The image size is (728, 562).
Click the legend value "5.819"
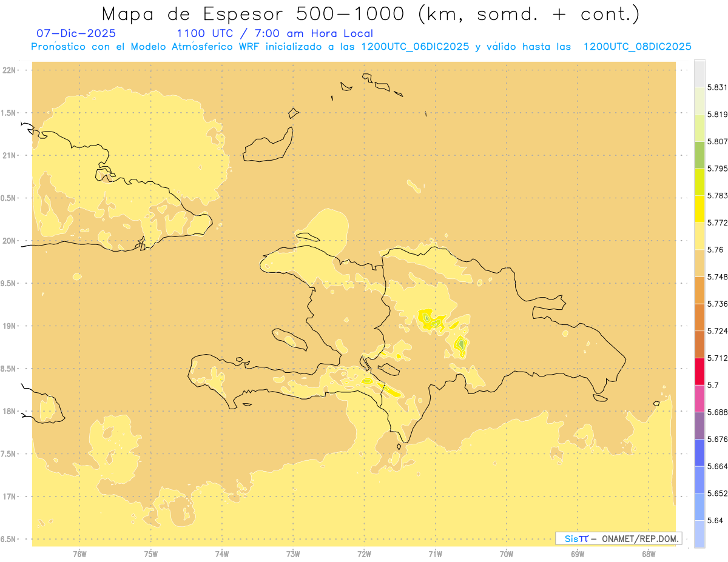coord(717,115)
